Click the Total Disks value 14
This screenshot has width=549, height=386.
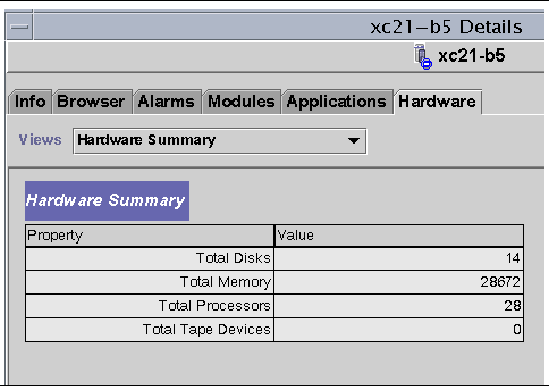click(513, 259)
